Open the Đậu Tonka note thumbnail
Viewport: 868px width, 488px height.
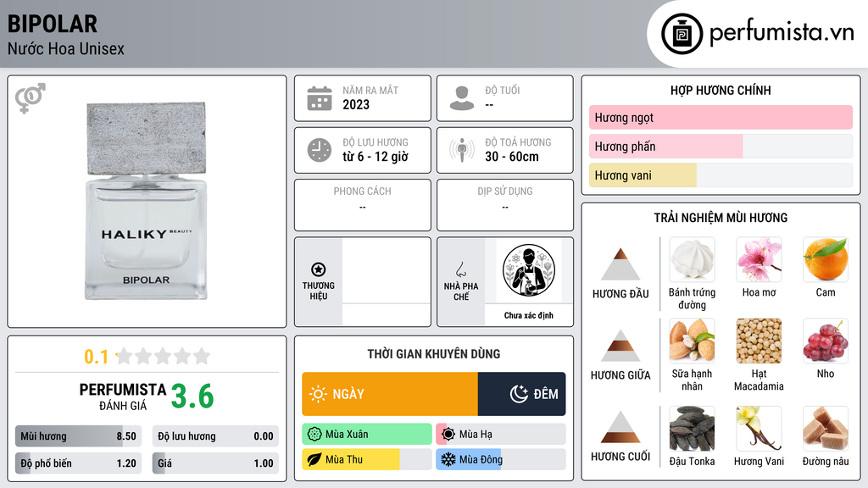point(692,428)
